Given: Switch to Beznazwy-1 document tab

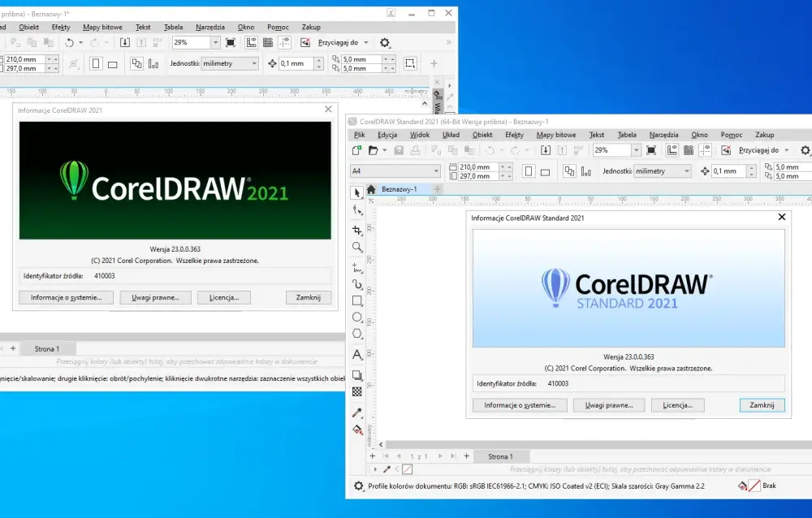Looking at the screenshot, I should [400, 189].
